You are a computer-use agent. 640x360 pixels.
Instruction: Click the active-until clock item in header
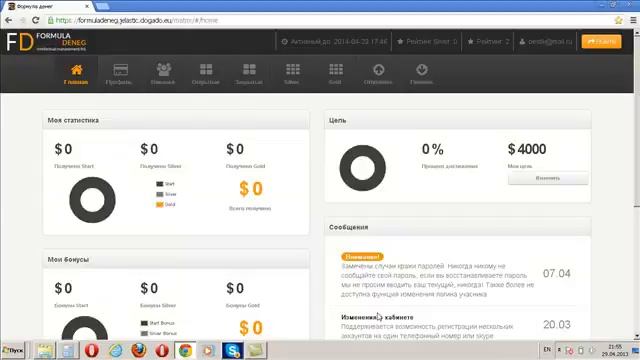tap(334, 42)
